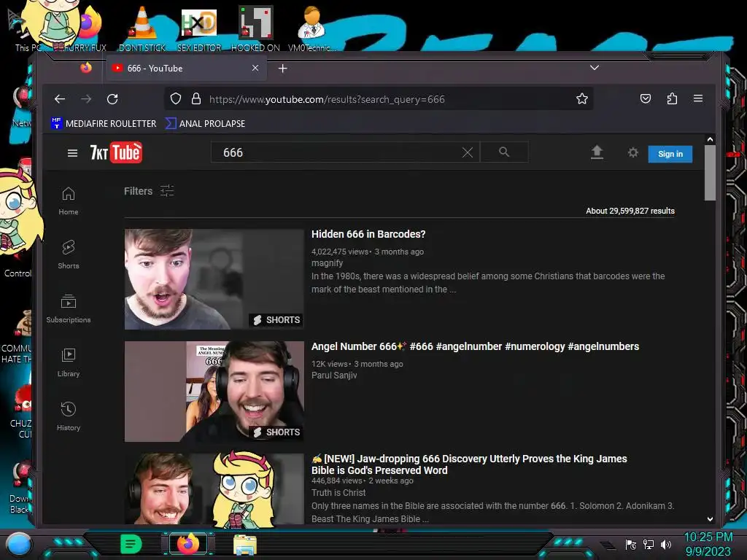
Task: Go back with the browser back arrow
Action: click(60, 99)
